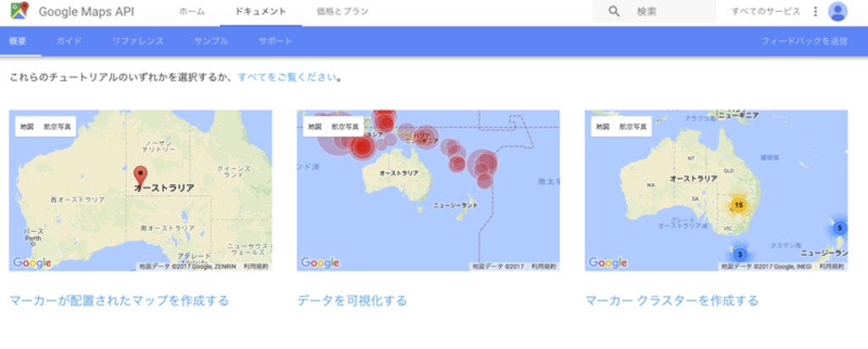This screenshot has height=349, width=868.
Task: Open the リファレンス section
Action: (137, 41)
